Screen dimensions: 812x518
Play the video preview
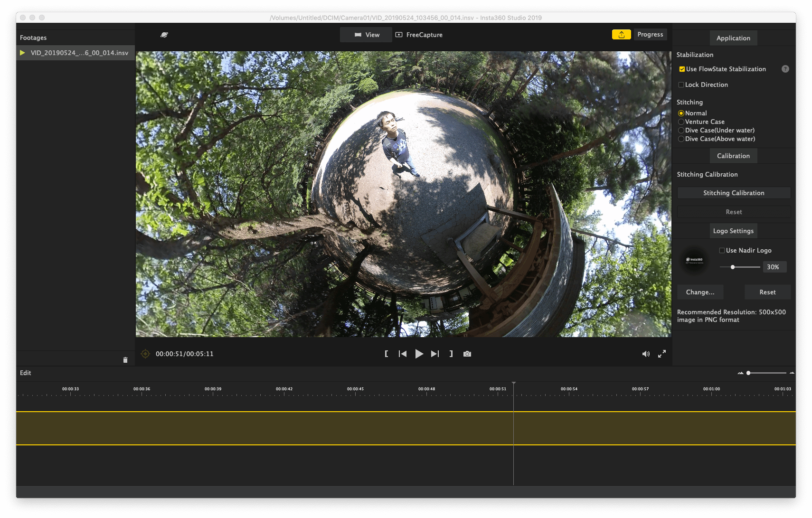click(x=419, y=354)
